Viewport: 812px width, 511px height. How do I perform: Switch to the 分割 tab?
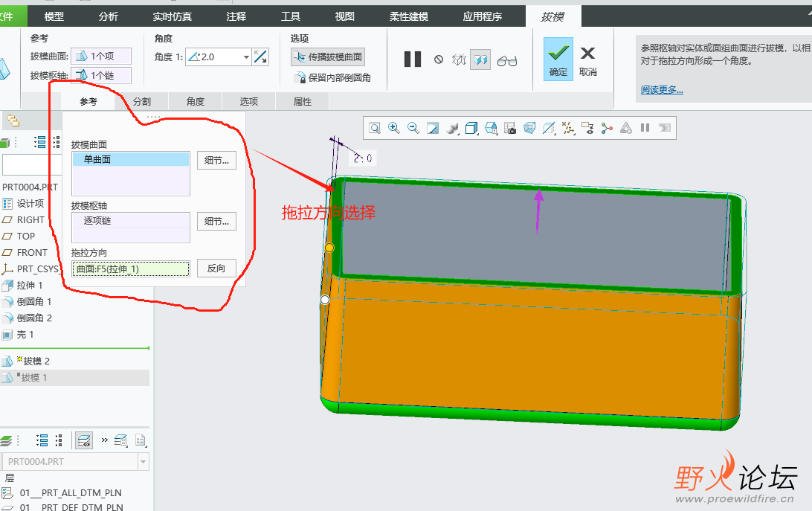click(x=142, y=102)
